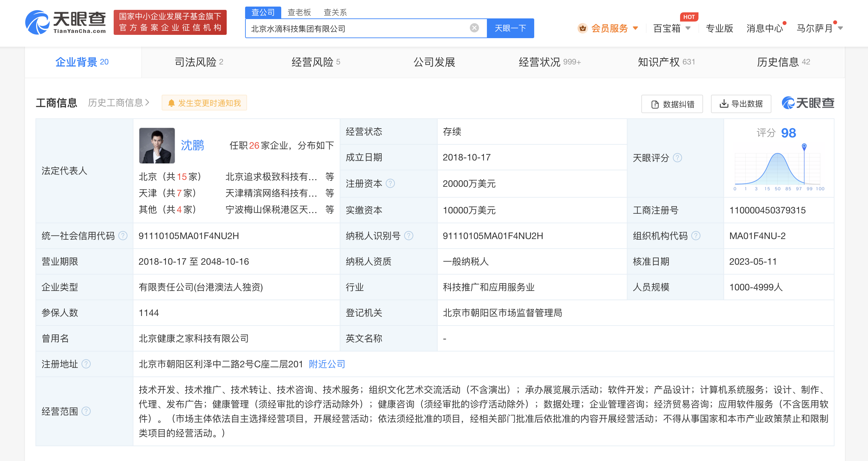Open the 马尔萨月 user menu arrow
Image resolution: width=868 pixels, height=461 pixels.
[x=840, y=28]
